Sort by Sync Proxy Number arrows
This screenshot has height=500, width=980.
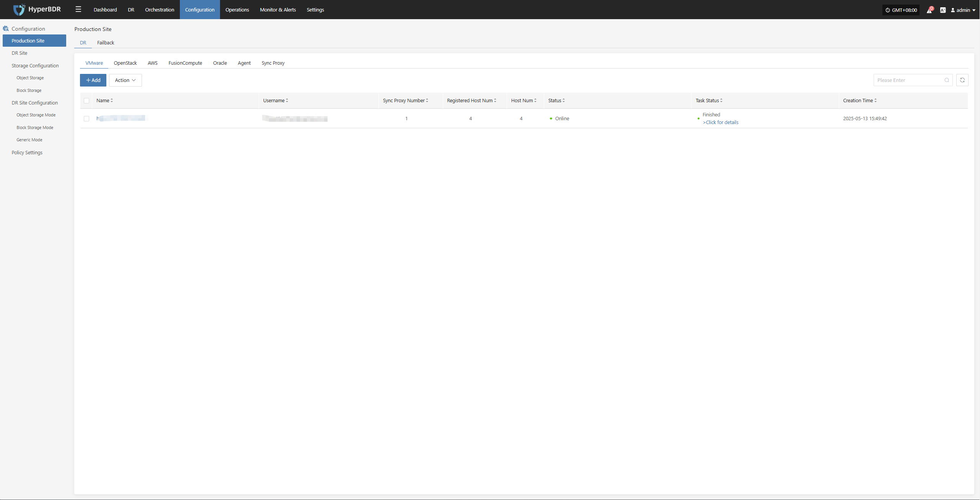coord(427,100)
